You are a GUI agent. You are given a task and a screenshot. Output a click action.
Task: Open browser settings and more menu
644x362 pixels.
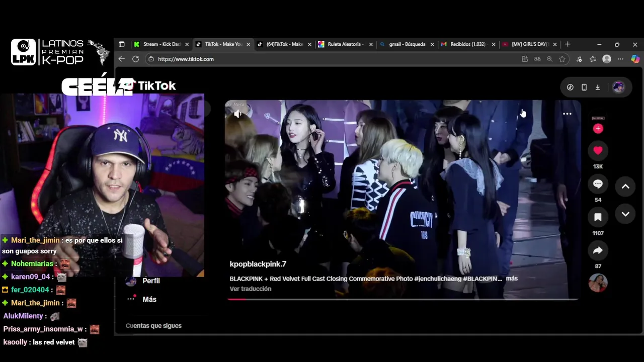(x=621, y=59)
